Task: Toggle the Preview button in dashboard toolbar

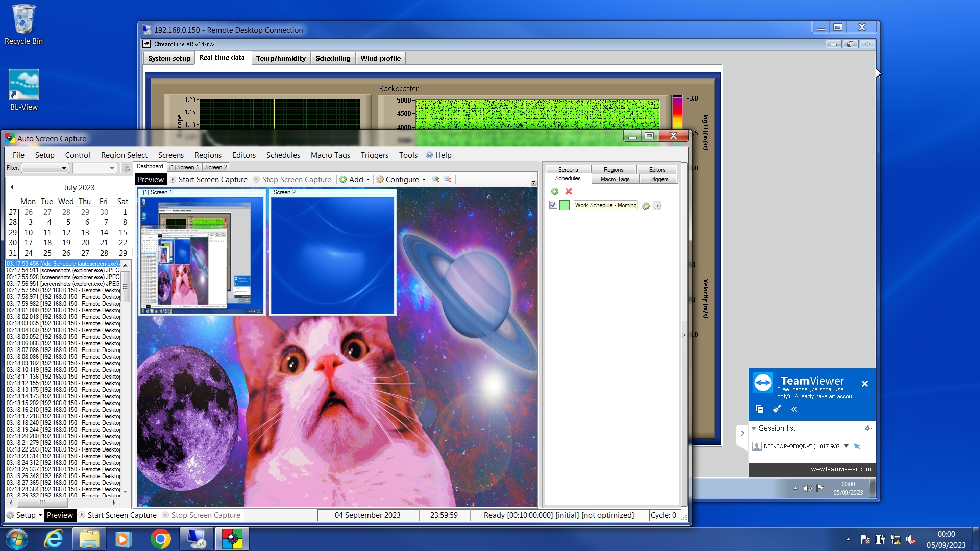Action: tap(151, 180)
